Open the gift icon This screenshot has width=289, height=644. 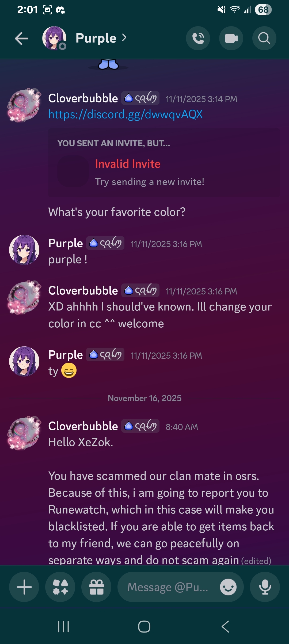coord(96,587)
